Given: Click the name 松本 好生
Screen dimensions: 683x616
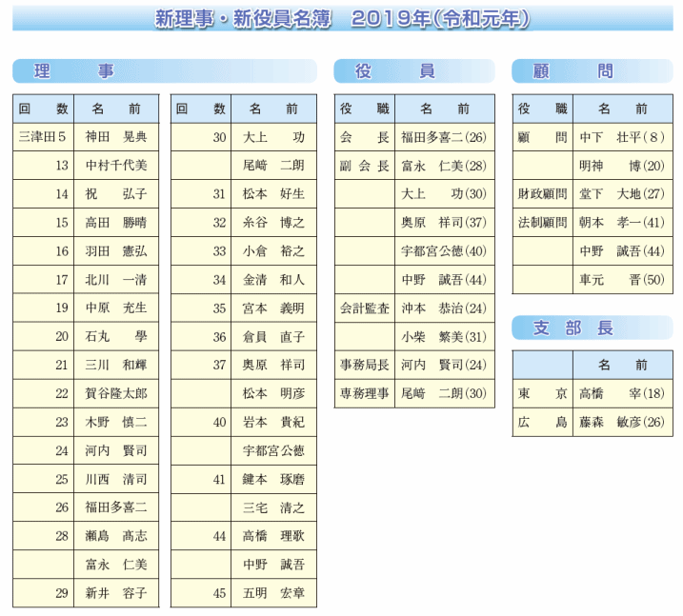Looking at the screenshot, I should click(x=273, y=194).
